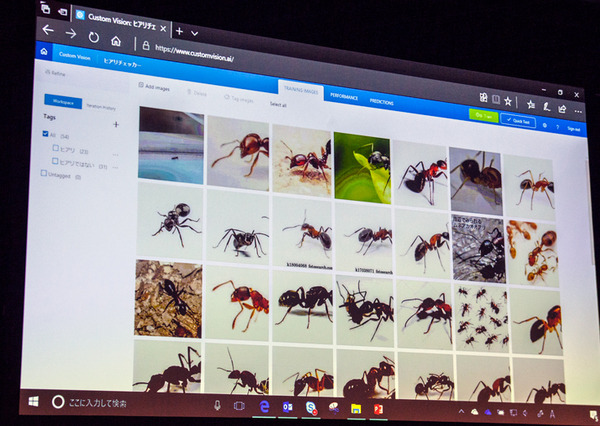The width and height of the screenshot is (600, 426).
Task: Click the green Train button
Action: pyautogui.click(x=483, y=116)
